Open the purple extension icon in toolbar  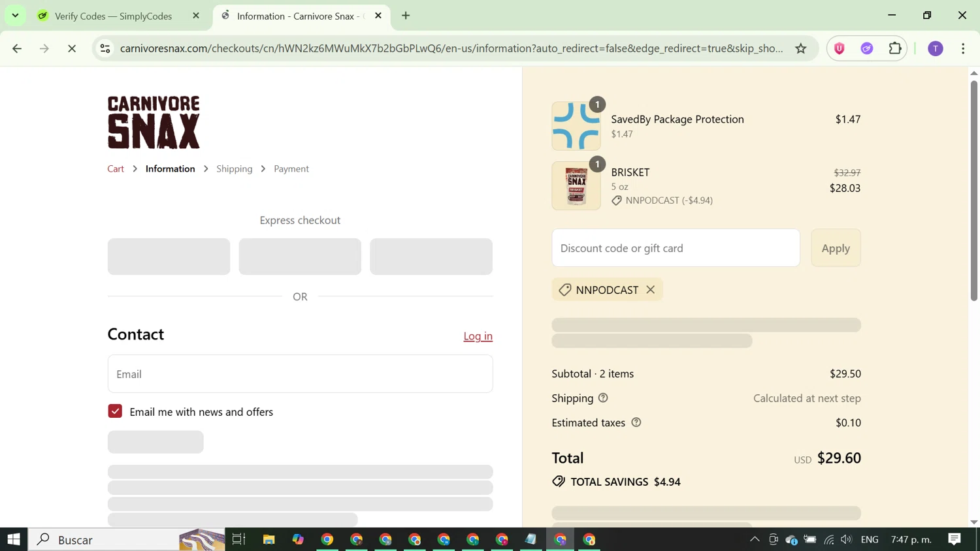(867, 48)
